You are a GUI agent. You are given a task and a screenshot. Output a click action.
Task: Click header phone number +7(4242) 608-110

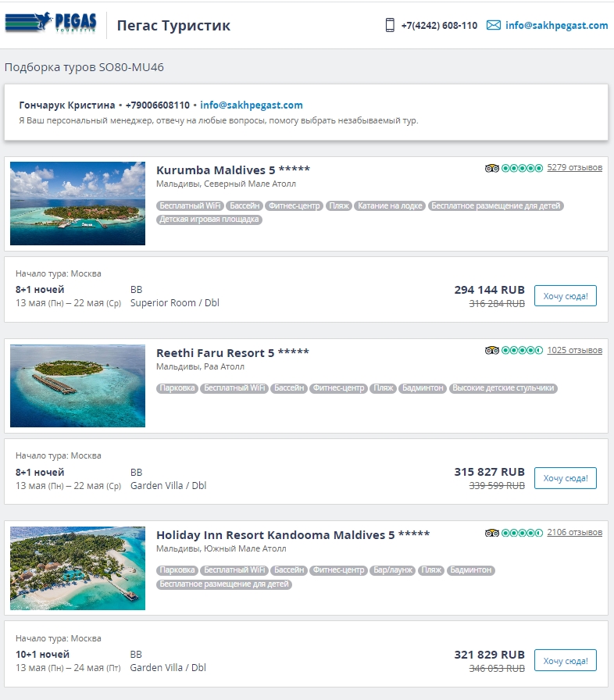pos(439,26)
